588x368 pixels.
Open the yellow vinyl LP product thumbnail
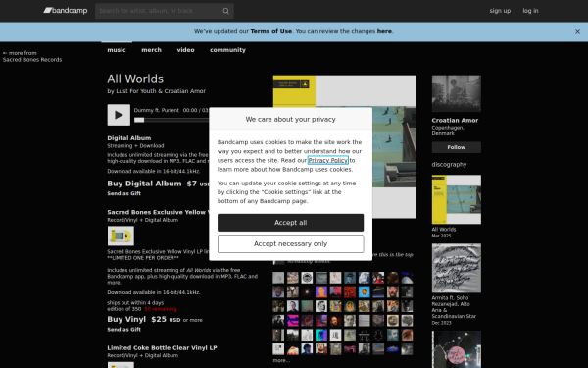[121, 236]
